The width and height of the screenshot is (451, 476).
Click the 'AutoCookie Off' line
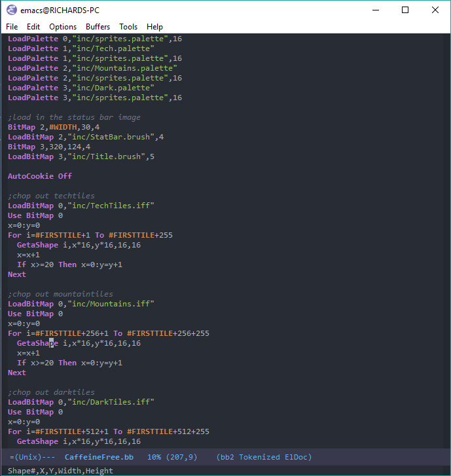40,176
